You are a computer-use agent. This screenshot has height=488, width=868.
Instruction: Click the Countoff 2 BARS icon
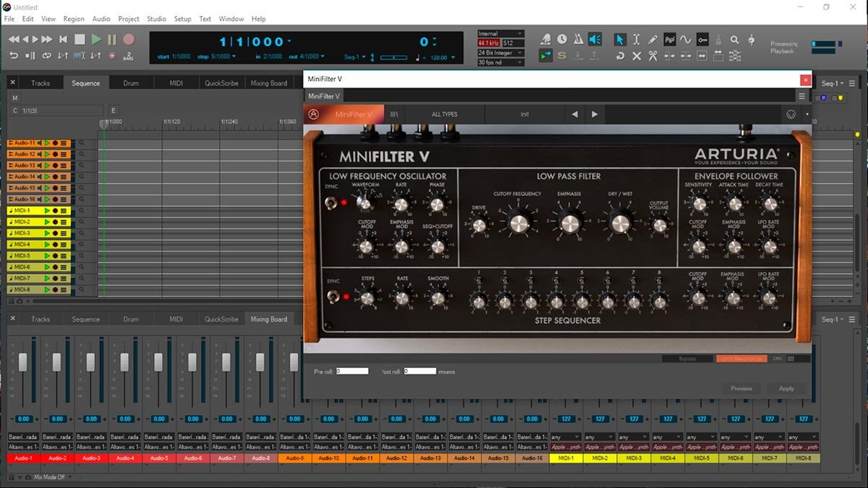129,56
